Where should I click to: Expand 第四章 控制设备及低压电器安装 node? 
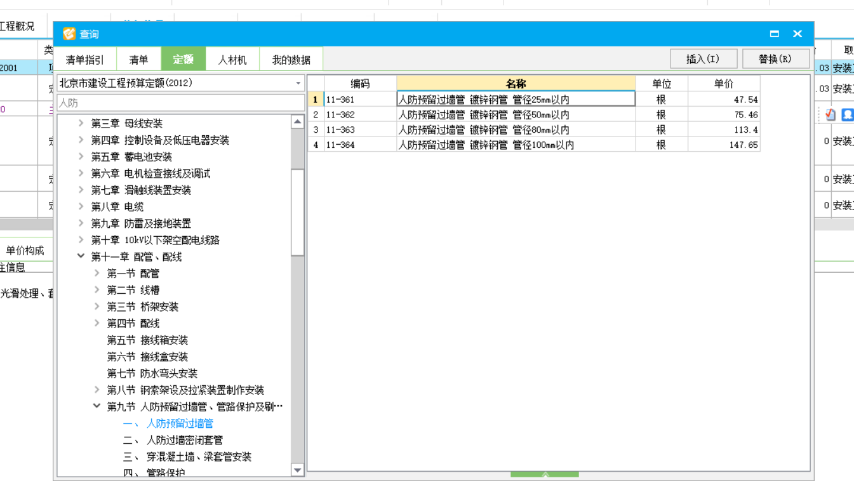(81, 140)
